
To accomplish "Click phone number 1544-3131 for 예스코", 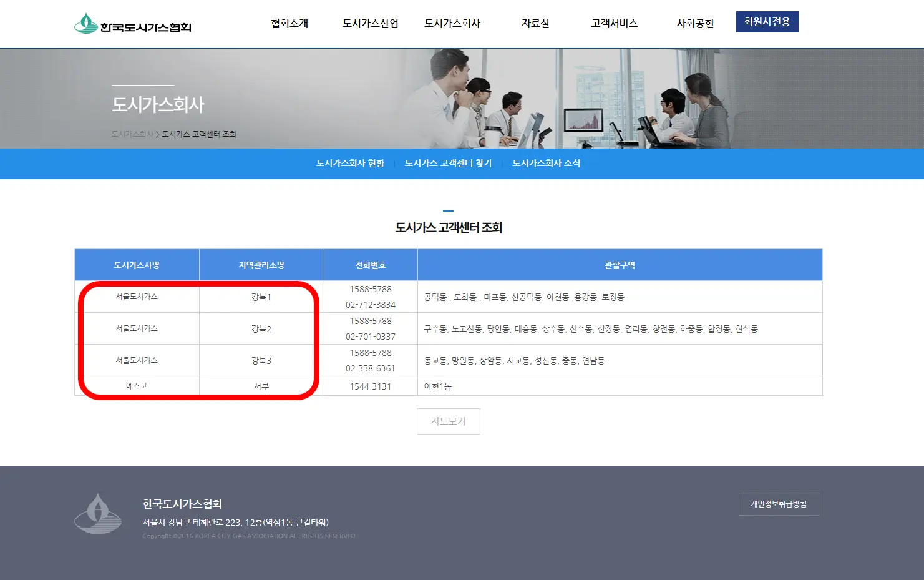I will tap(371, 386).
